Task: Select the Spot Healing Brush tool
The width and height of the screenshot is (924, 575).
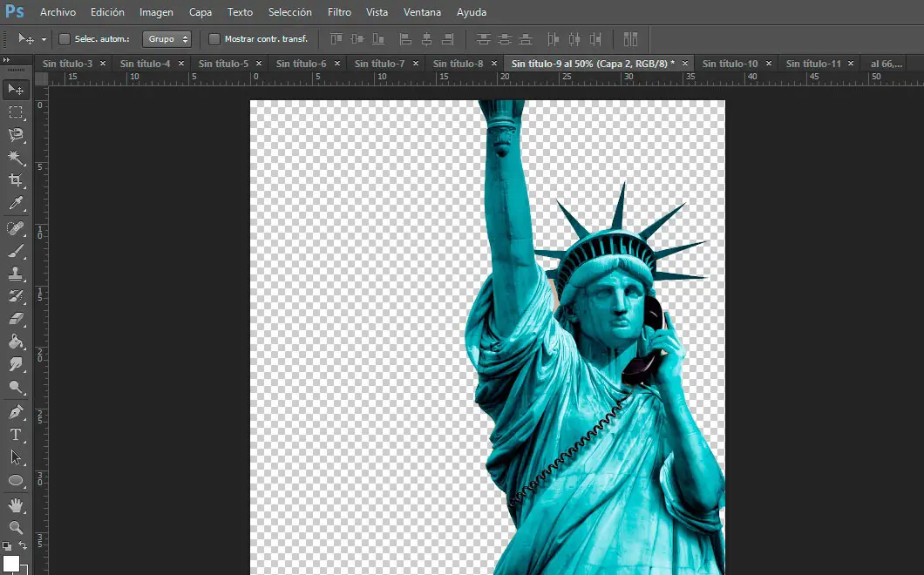Action: [x=16, y=228]
